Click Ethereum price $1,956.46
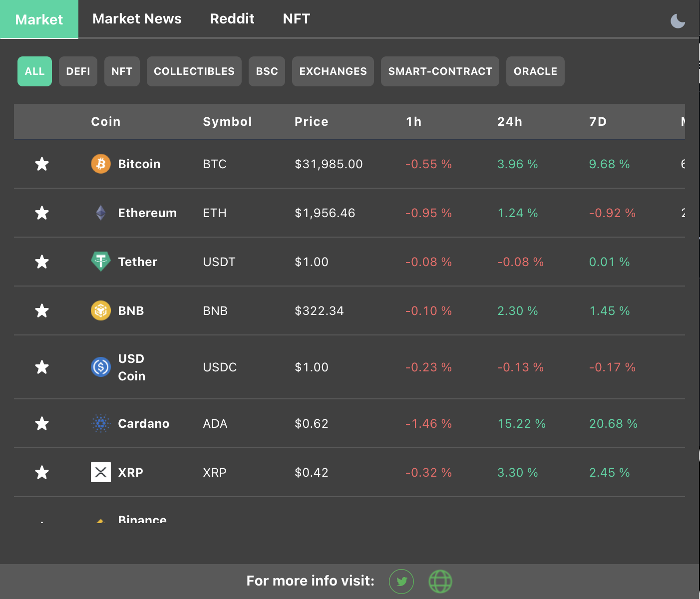700x599 pixels. 325,213
